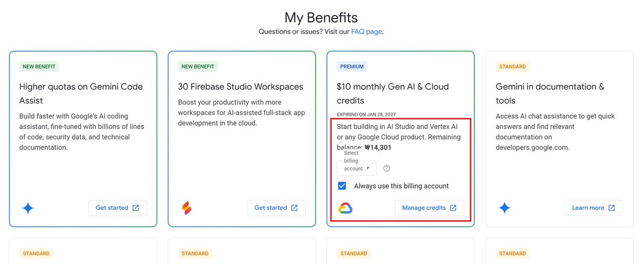The height and width of the screenshot is (264, 644).
Task: Click external-link icon on Learn more
Action: [x=612, y=208]
